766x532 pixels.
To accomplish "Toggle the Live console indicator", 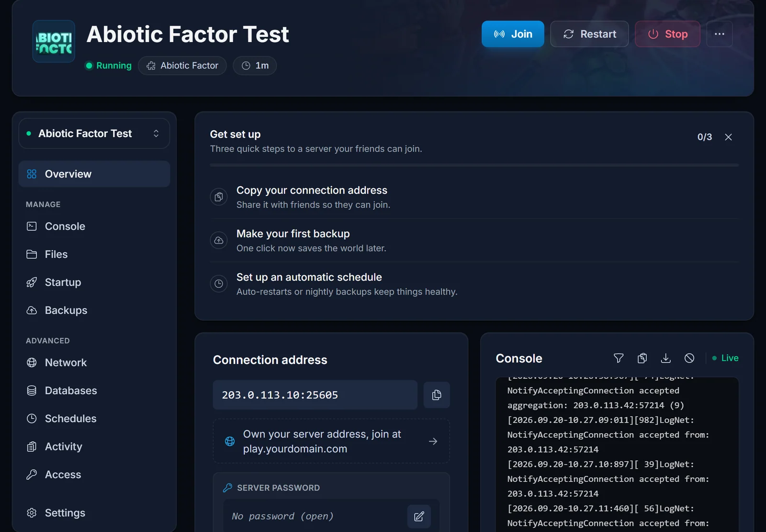I will coord(725,358).
